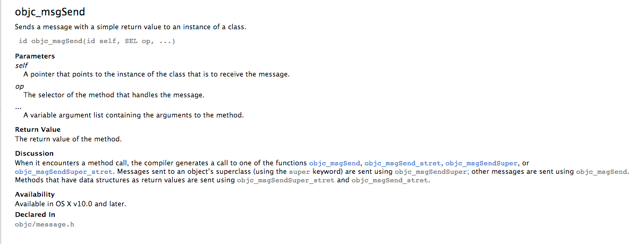Select the Return Value heading
The width and height of the screenshot is (644, 244).
38,129
